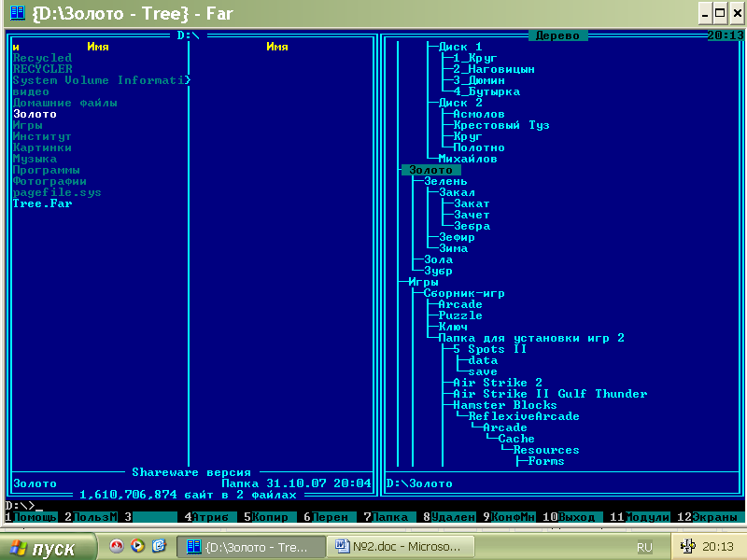This screenshot has width=747, height=560.
Task: Select Программы folder in left panel
Action: pyautogui.click(x=46, y=170)
